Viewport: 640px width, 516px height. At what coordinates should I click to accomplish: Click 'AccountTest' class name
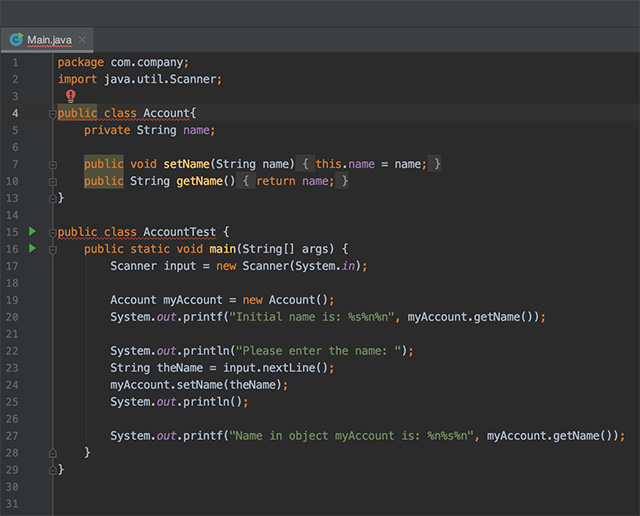pyautogui.click(x=179, y=232)
